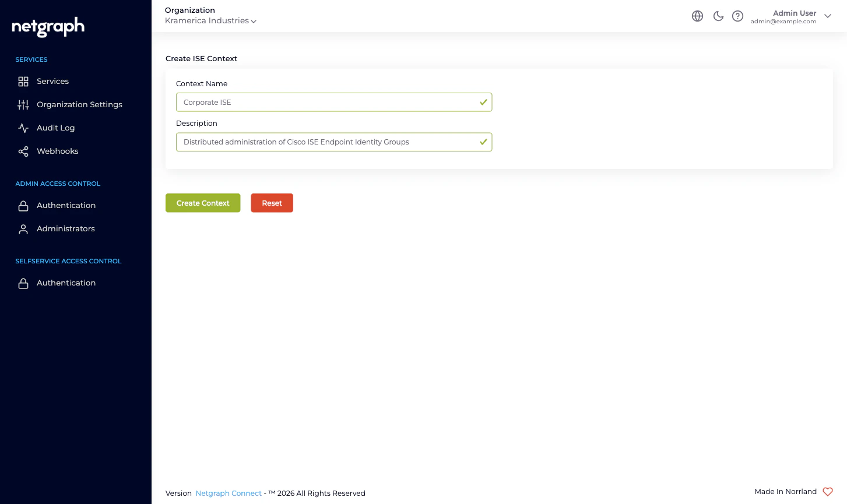Change language with the globe icon
Screen dimensions: 847x504
(x=697, y=16)
